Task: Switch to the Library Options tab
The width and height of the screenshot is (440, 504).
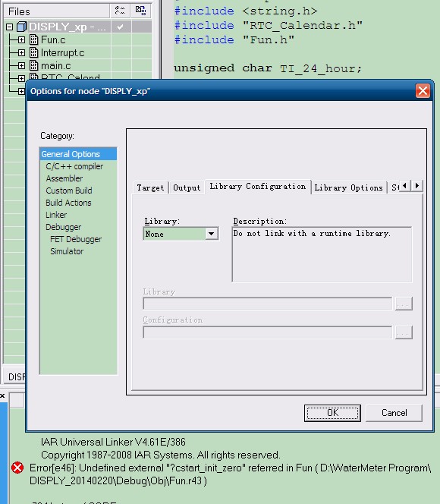Action: pyautogui.click(x=348, y=187)
